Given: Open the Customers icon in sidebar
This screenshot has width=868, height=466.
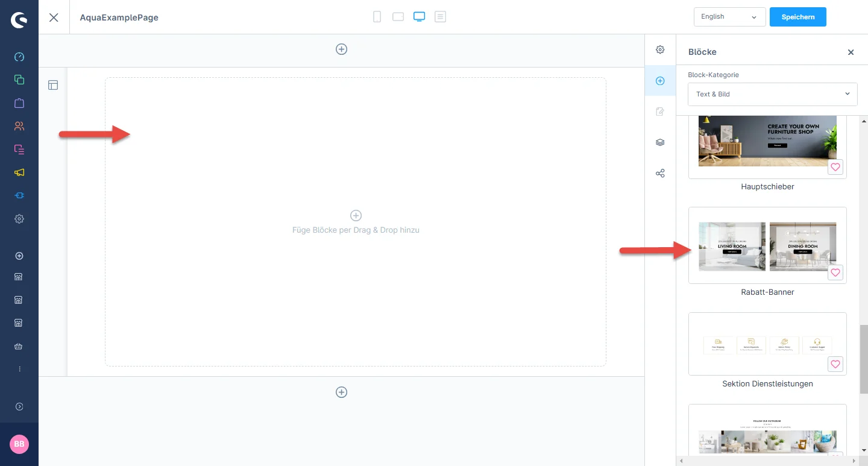Looking at the screenshot, I should 19,126.
